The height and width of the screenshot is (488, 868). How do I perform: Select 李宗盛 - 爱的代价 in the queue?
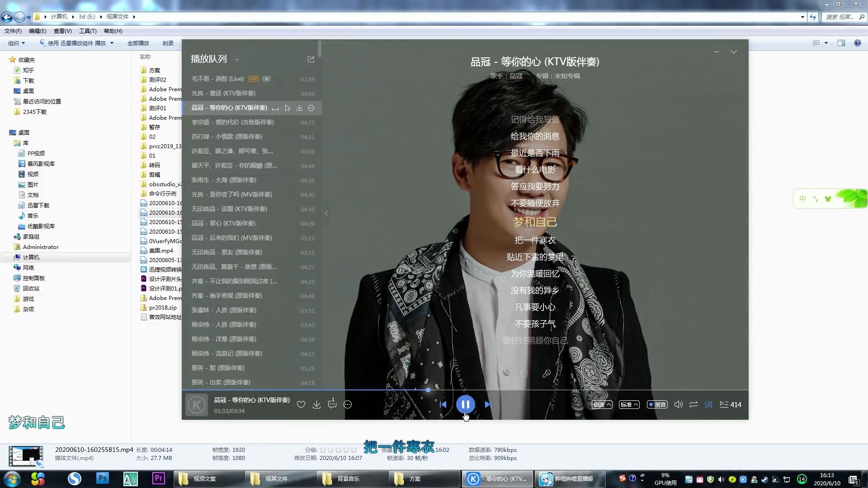coord(252,122)
